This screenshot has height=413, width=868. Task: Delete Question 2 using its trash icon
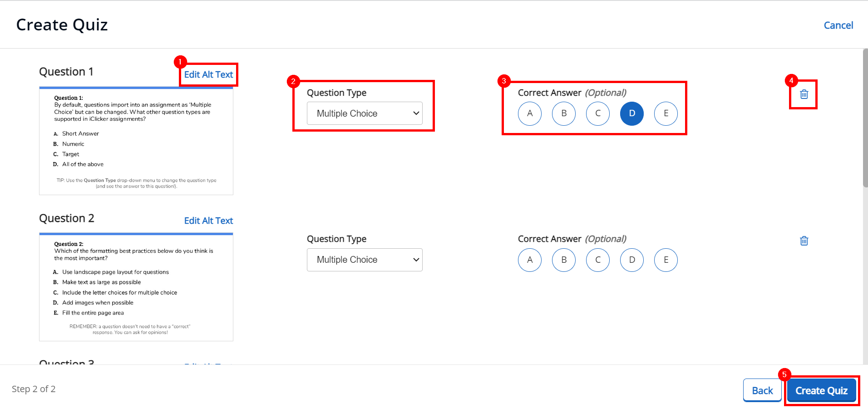[804, 241]
